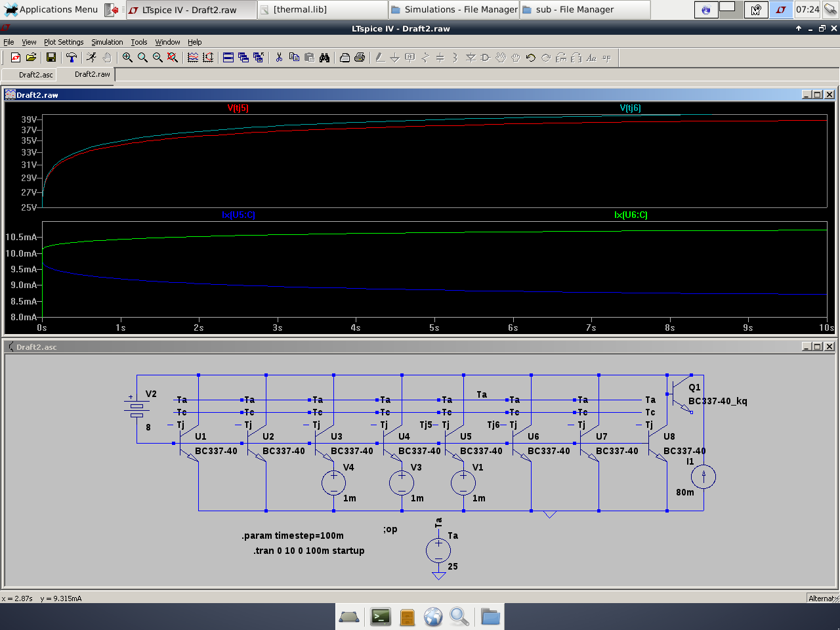
Task: Click the Zoom Out magnifier icon
Action: click(157, 58)
